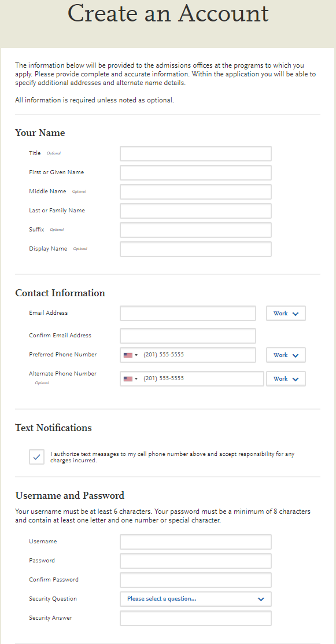The width and height of the screenshot is (336, 644).
Task: Open country flag selector for Preferred Phone
Action: click(131, 355)
